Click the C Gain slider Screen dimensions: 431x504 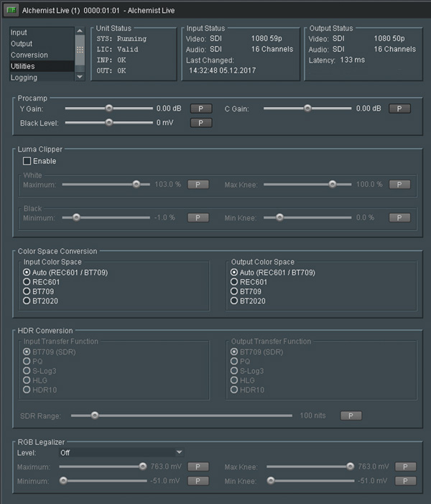pos(307,109)
